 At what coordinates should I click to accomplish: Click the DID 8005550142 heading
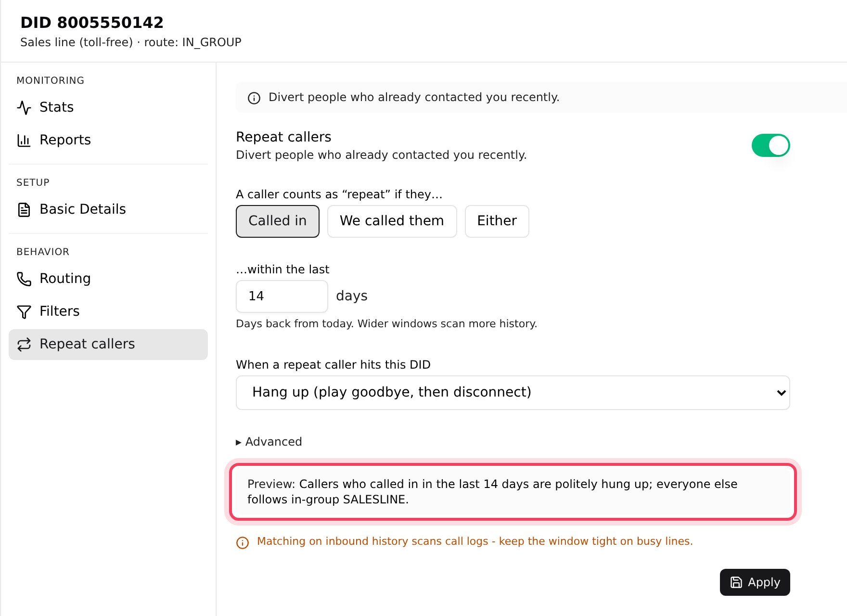click(92, 23)
